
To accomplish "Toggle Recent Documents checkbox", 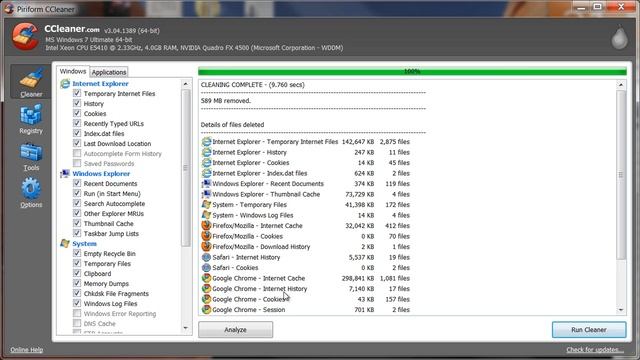I will (77, 183).
